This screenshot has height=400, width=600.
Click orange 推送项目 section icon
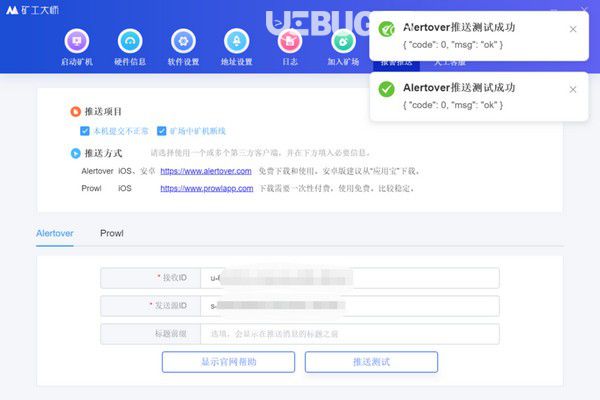click(x=75, y=111)
